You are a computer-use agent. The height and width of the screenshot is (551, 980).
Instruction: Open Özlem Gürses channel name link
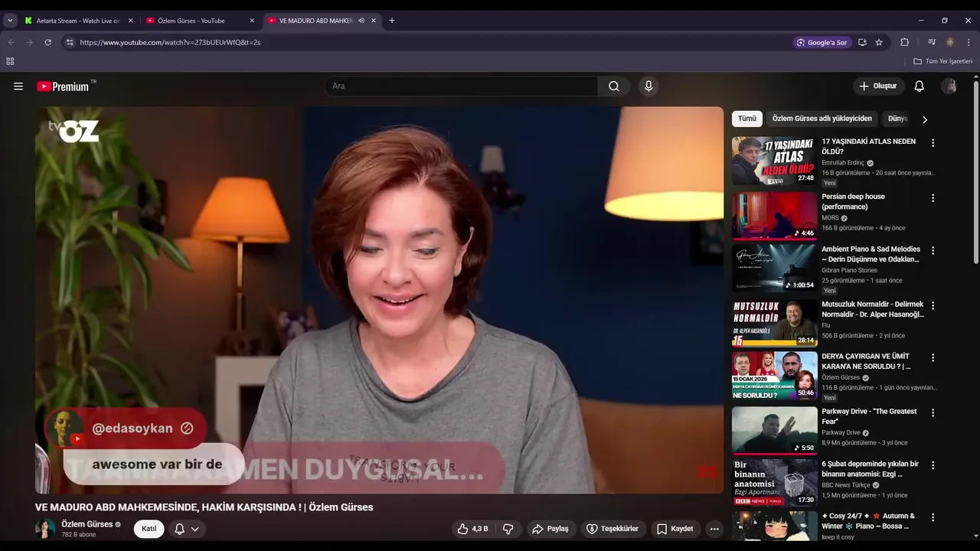[x=87, y=524]
